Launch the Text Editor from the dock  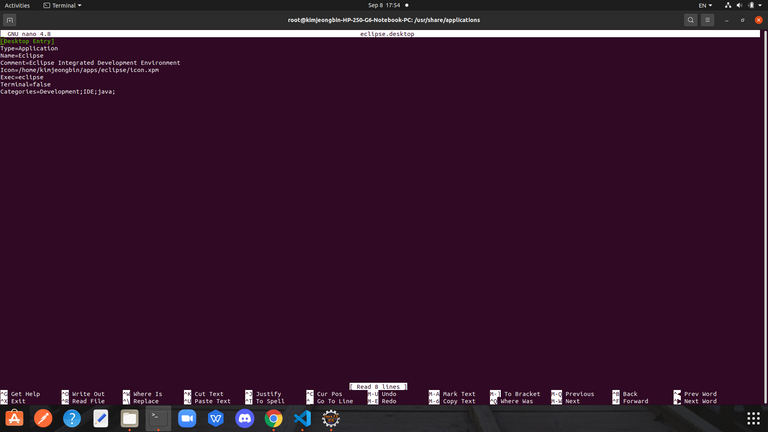click(101, 419)
